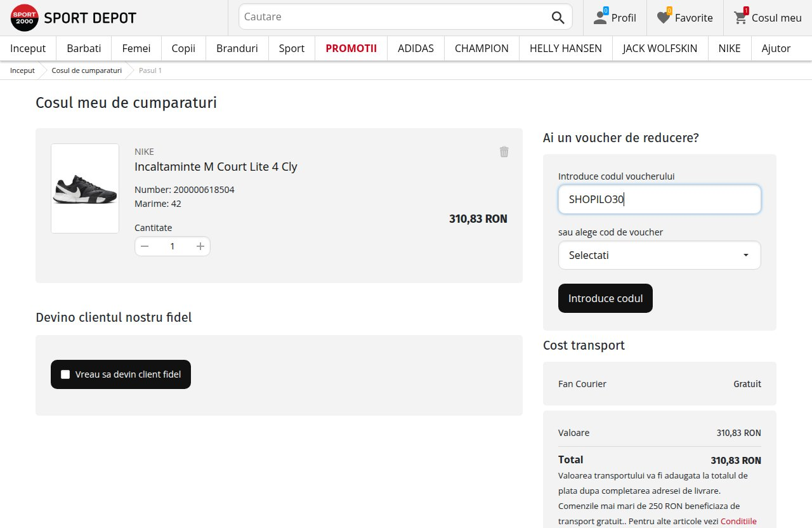Open the Femei menu

pyautogui.click(x=136, y=48)
